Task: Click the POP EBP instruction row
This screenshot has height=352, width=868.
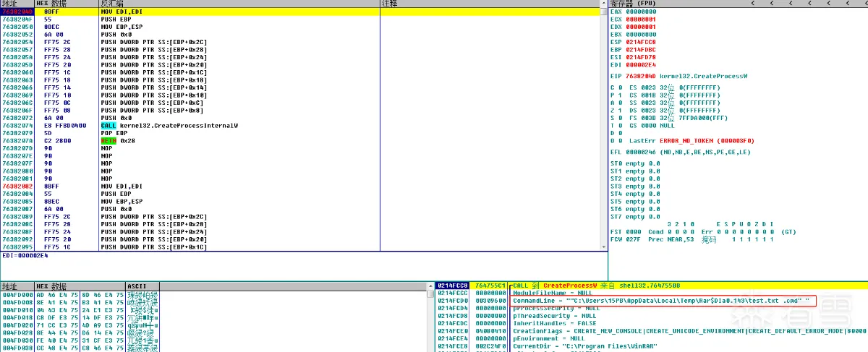Action: (x=113, y=133)
